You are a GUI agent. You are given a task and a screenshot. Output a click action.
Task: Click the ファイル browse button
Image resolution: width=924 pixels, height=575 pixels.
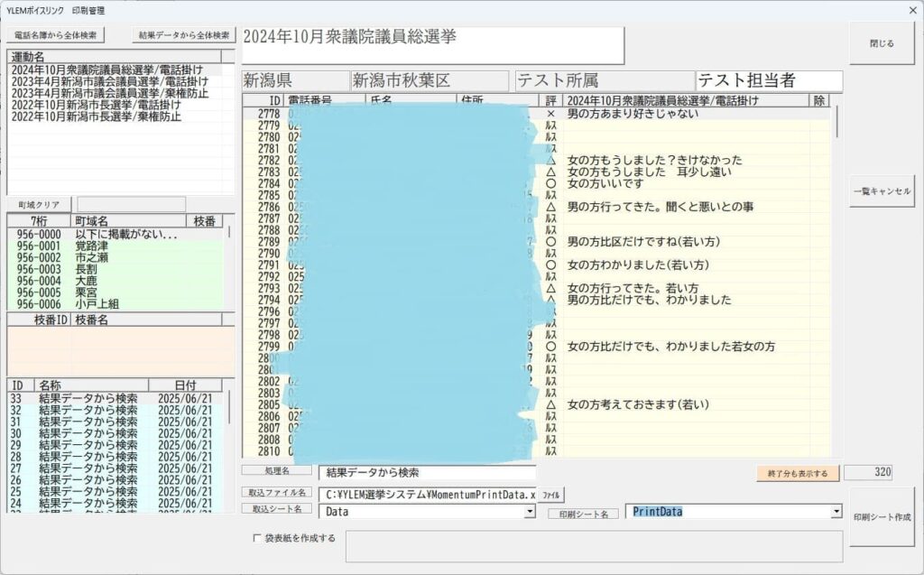click(550, 495)
